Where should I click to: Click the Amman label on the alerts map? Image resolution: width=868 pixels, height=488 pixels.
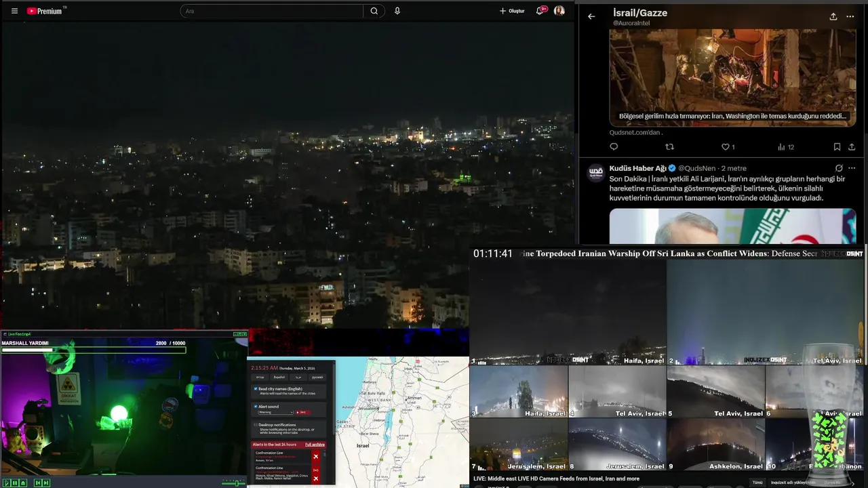point(414,398)
